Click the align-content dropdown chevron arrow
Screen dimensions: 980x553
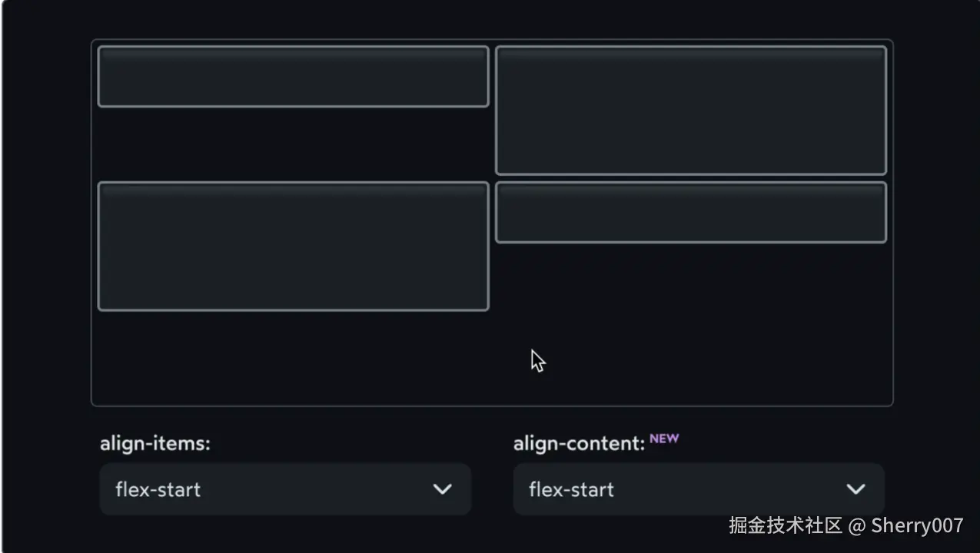point(855,489)
